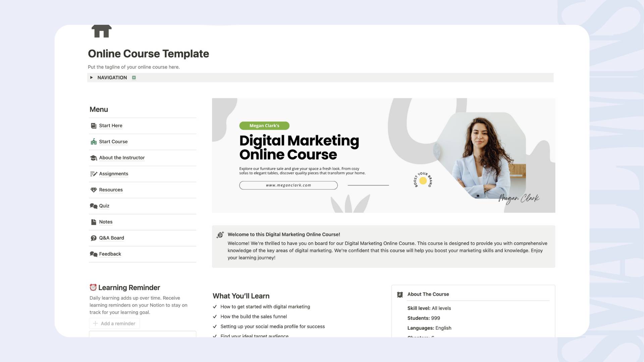This screenshot has height=362, width=644.
Task: Click the Notes document icon
Action: pyautogui.click(x=94, y=222)
